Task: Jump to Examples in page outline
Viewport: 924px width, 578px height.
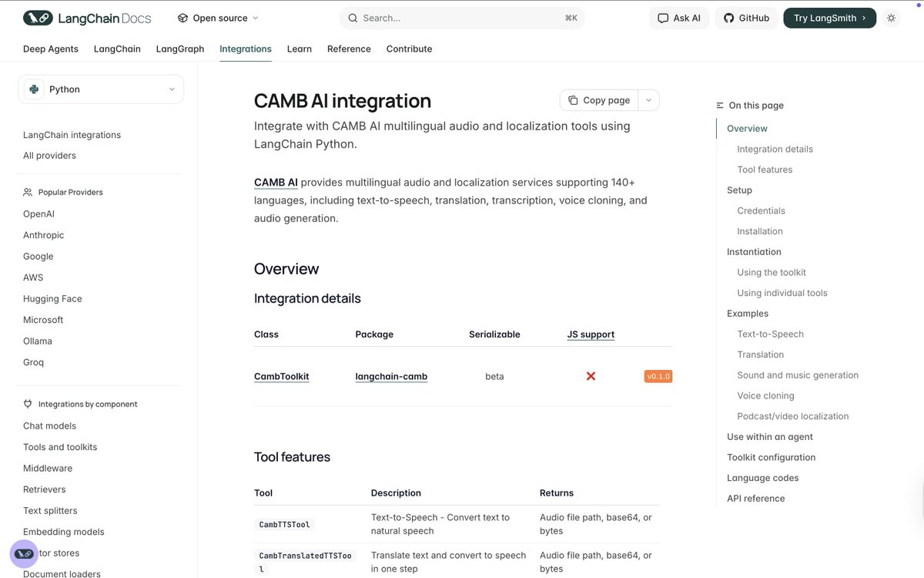Action: click(748, 314)
